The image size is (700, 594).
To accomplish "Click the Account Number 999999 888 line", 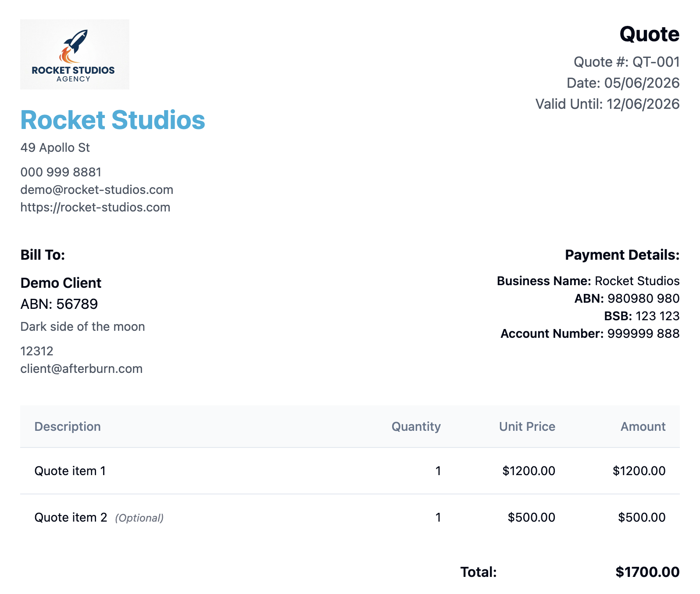I will (590, 333).
